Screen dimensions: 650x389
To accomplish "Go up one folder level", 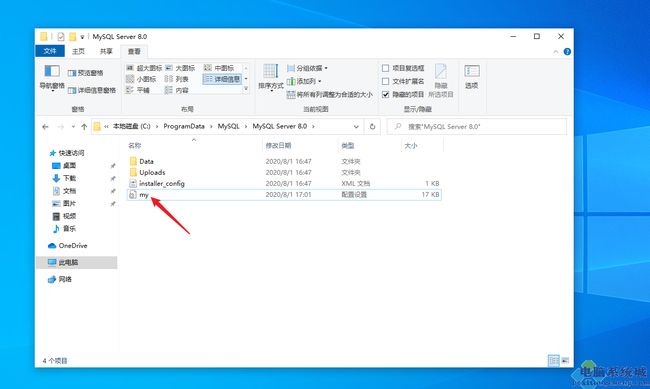I will [84, 127].
